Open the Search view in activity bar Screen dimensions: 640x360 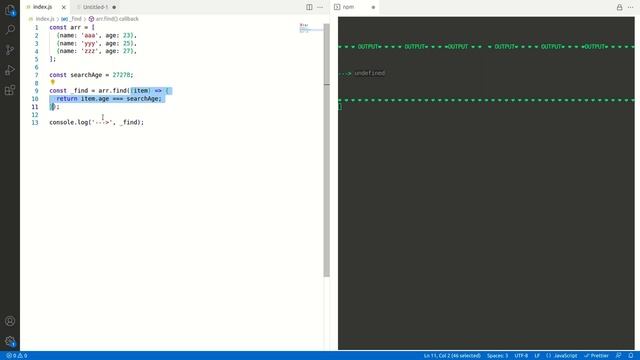coord(10,29)
